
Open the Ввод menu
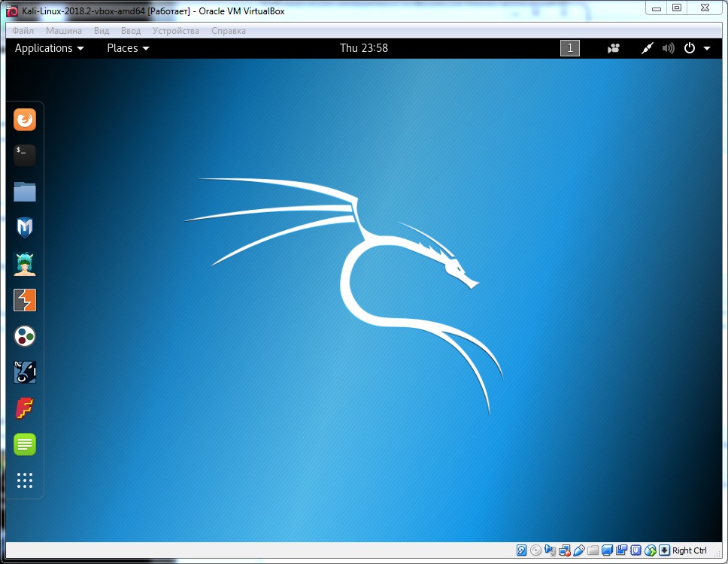coord(130,31)
